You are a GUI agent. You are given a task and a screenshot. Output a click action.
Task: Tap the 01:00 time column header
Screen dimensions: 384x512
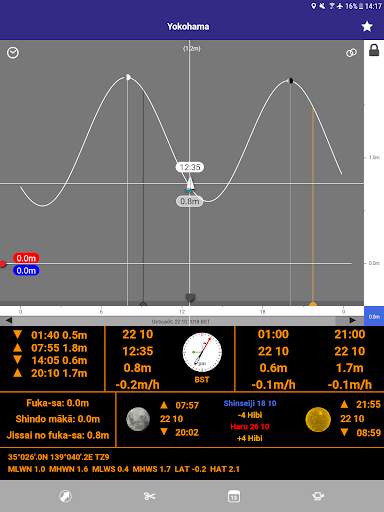click(273, 334)
